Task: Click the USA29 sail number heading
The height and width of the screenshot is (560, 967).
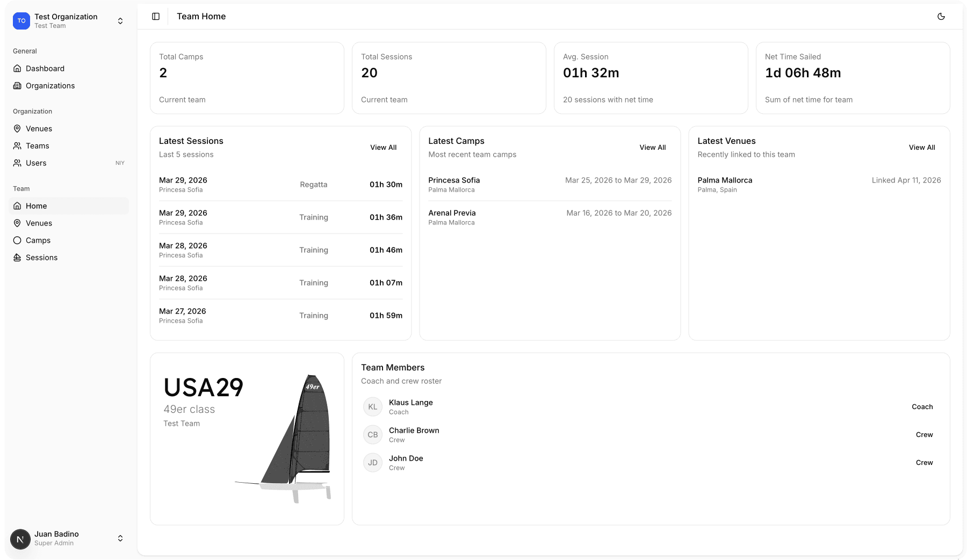Action: tap(204, 388)
